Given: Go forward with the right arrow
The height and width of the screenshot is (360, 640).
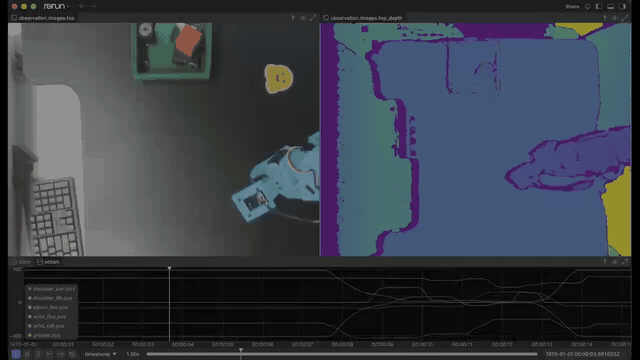Looking at the screenshot, I should pos(93,6).
